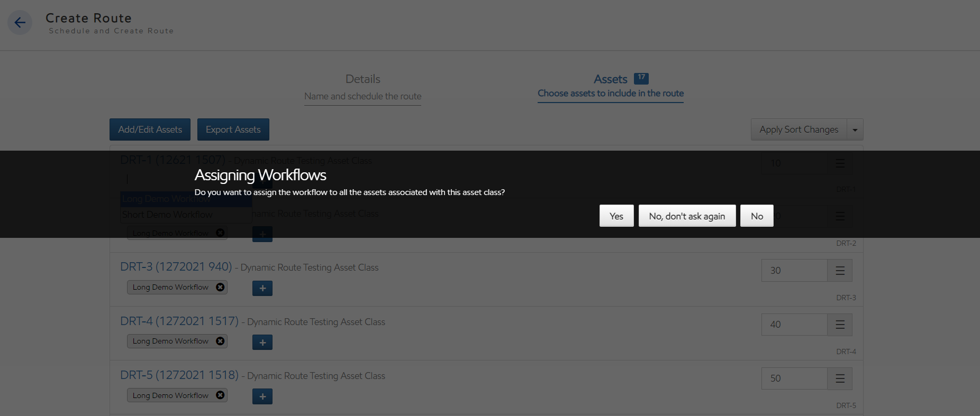Remove Long Demo Workflow tag from DRT-3
Viewport: 980px width, 416px height.
point(220,287)
